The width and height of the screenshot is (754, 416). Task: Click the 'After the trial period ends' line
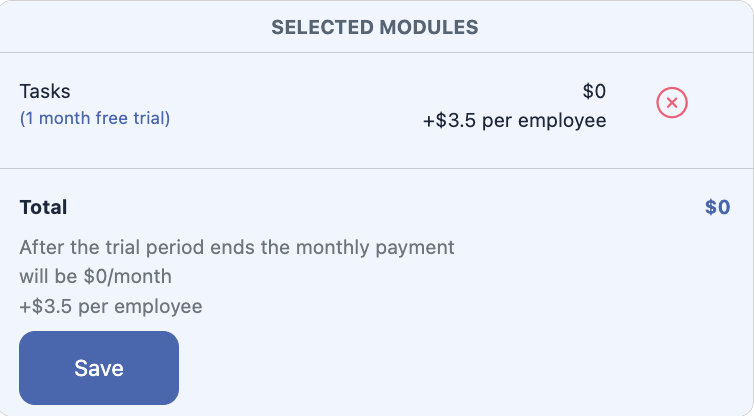coord(237,246)
